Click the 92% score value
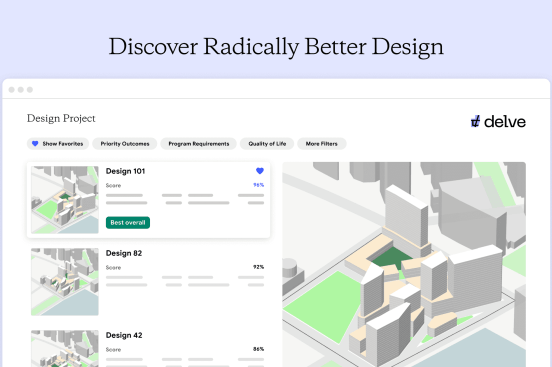Image resolution: width=552 pixels, height=367 pixels. tap(258, 267)
